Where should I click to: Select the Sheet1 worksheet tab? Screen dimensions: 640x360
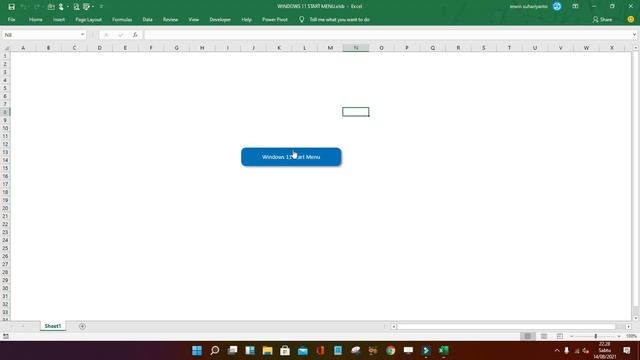point(53,326)
